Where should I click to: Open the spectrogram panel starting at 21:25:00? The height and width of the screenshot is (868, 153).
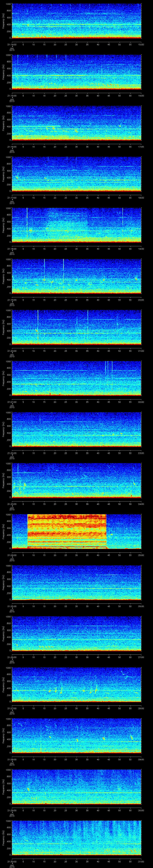[77, 582]
